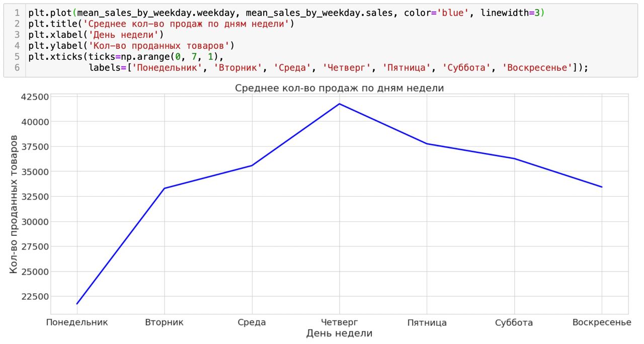Click 'Воскресенье' string in the code labels list

538,67
